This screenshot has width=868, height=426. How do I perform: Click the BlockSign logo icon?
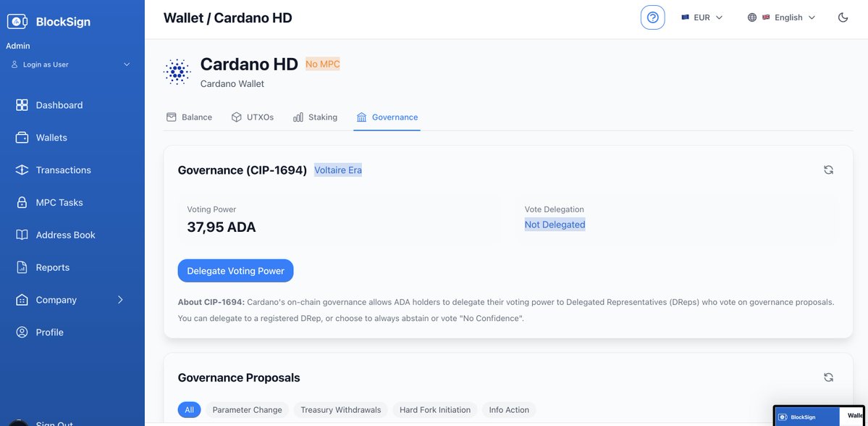pyautogui.click(x=17, y=22)
